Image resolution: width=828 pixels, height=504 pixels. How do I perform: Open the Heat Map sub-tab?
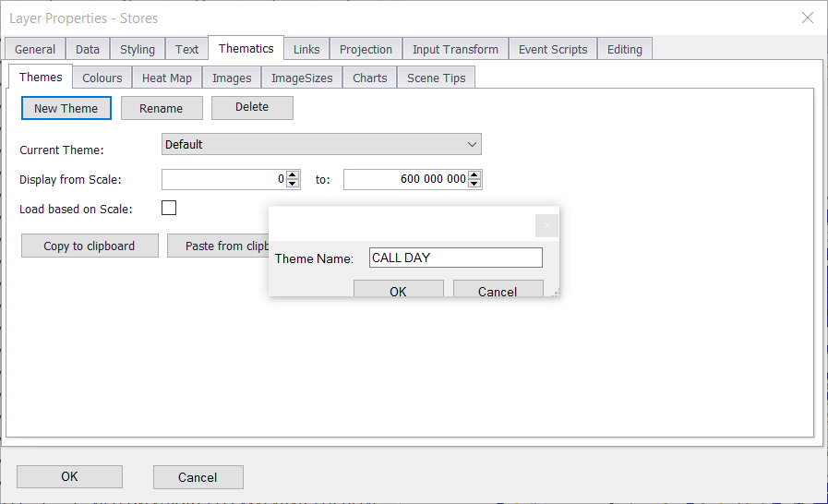coord(167,78)
